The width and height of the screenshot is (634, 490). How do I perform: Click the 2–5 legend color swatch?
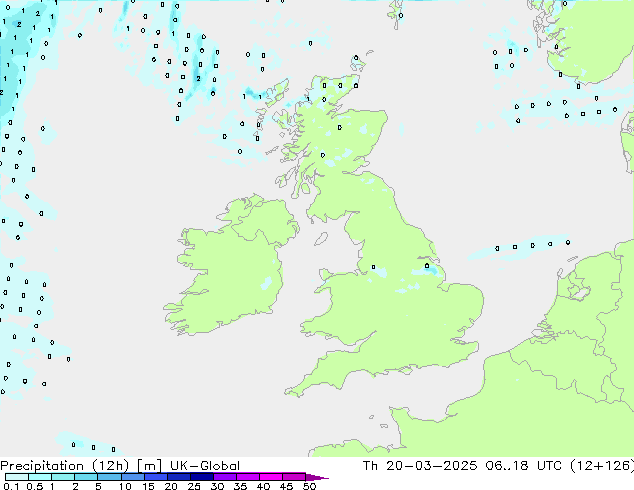click(86, 477)
